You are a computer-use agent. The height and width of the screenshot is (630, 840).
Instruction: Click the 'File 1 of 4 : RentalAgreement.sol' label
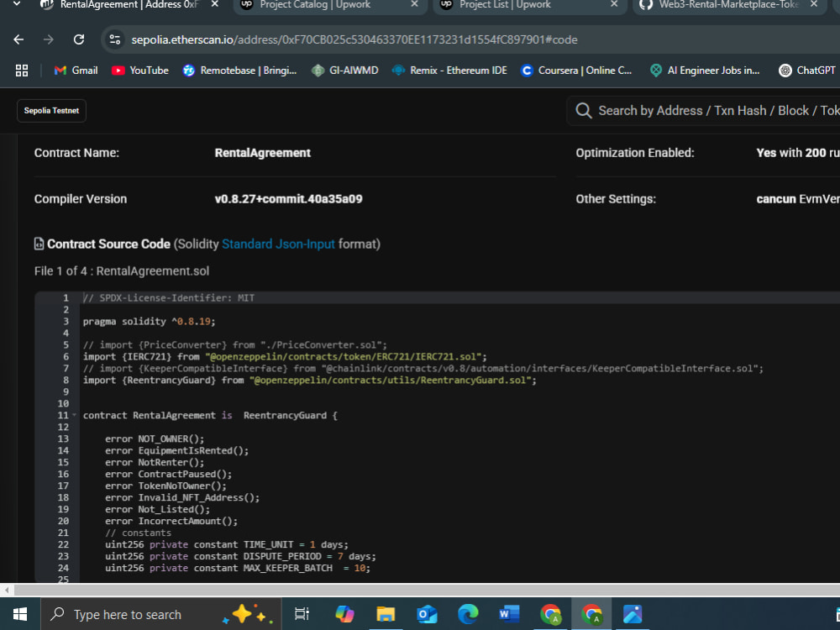pos(122,271)
